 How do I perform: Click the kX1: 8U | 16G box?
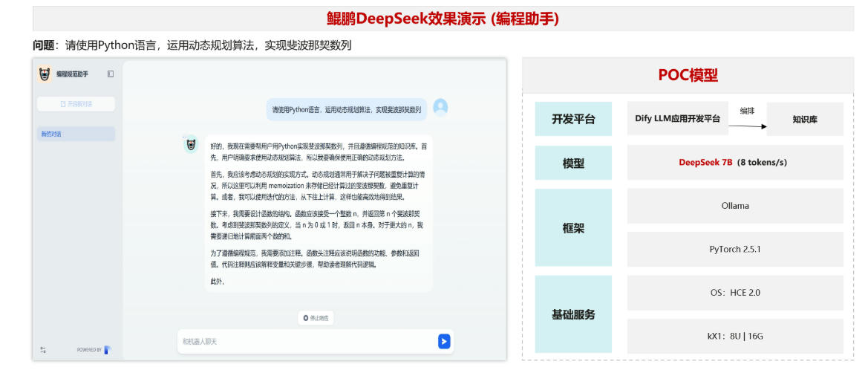[735, 336]
